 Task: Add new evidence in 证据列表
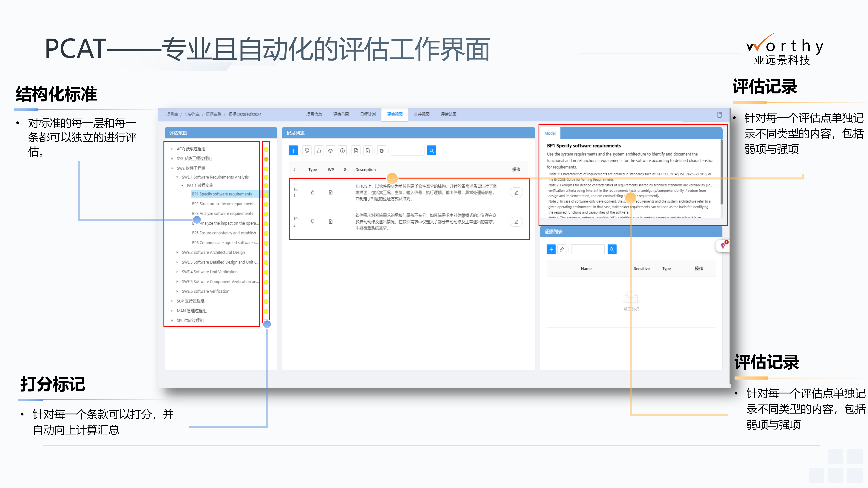click(551, 250)
